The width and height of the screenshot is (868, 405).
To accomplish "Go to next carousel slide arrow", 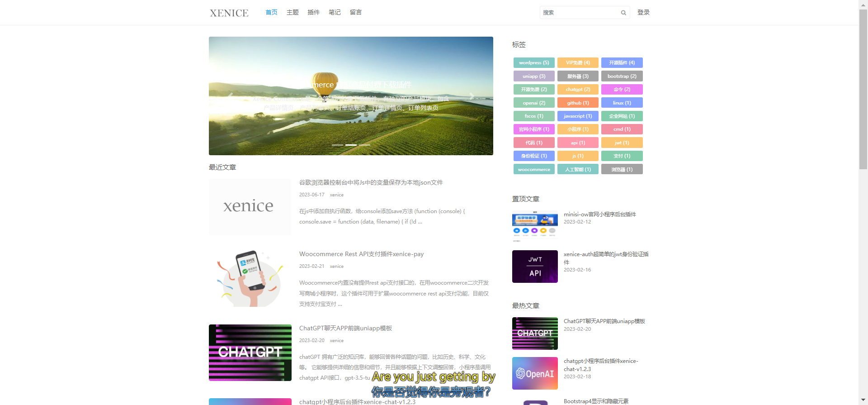I will [472, 96].
